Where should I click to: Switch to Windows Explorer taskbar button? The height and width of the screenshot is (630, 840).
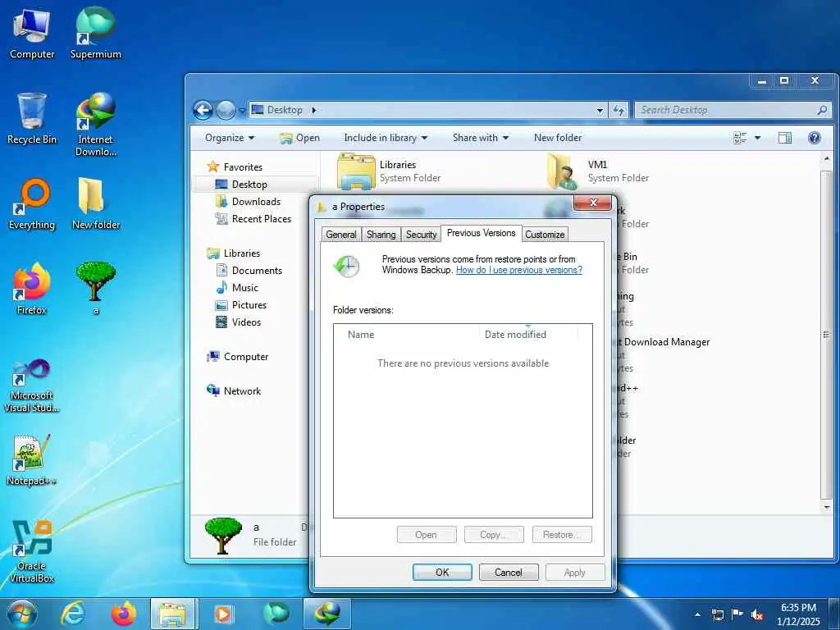[174, 614]
